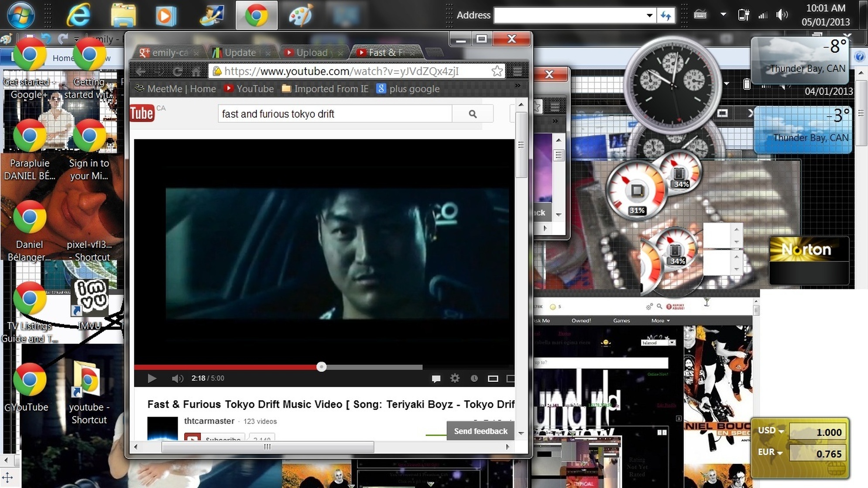
Task: Click the gears settings icon on background page
Action: tap(649, 306)
